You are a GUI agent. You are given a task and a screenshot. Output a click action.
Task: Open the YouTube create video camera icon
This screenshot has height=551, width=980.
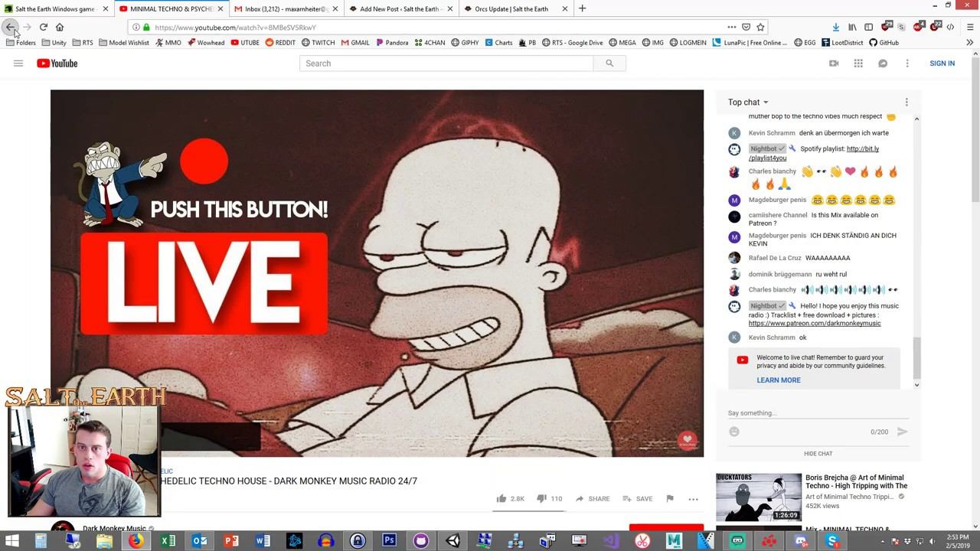pyautogui.click(x=834, y=64)
